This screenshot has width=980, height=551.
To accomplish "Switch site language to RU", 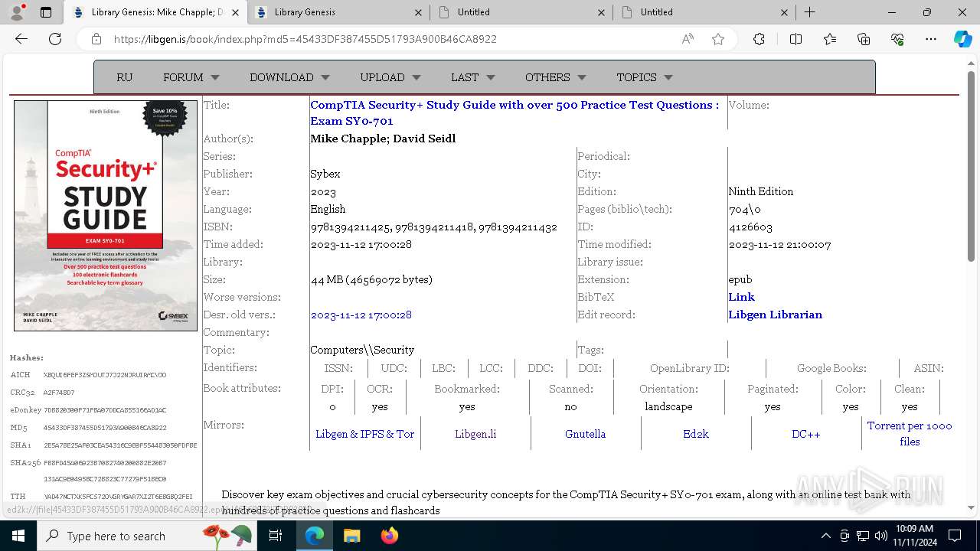I will tap(124, 77).
